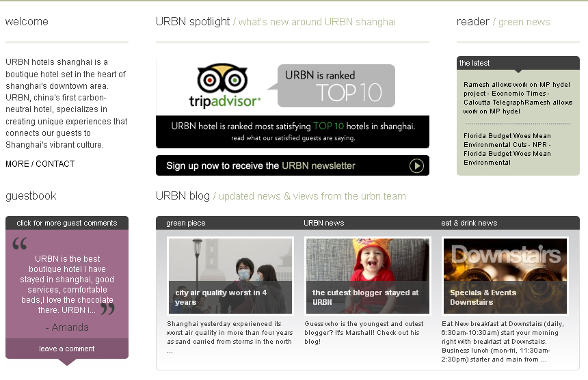Leave a comment in the guestbook
Screen dimensions: 588x380
click(67, 349)
